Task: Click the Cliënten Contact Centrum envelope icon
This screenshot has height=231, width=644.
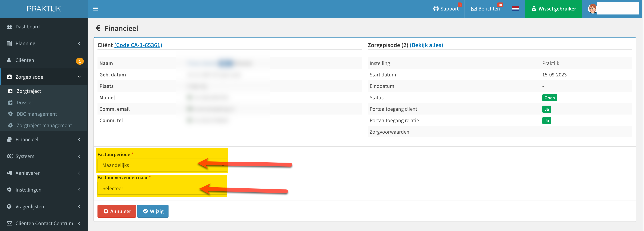Action: click(10, 223)
